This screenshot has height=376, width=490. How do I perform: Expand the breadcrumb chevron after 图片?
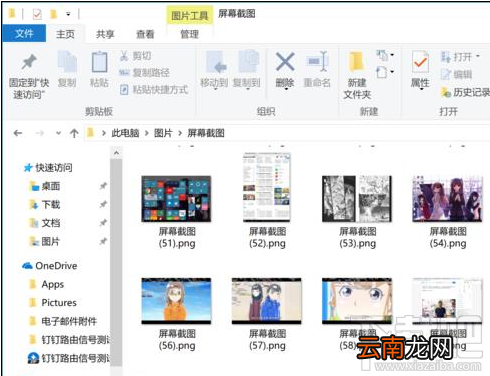tap(180, 133)
